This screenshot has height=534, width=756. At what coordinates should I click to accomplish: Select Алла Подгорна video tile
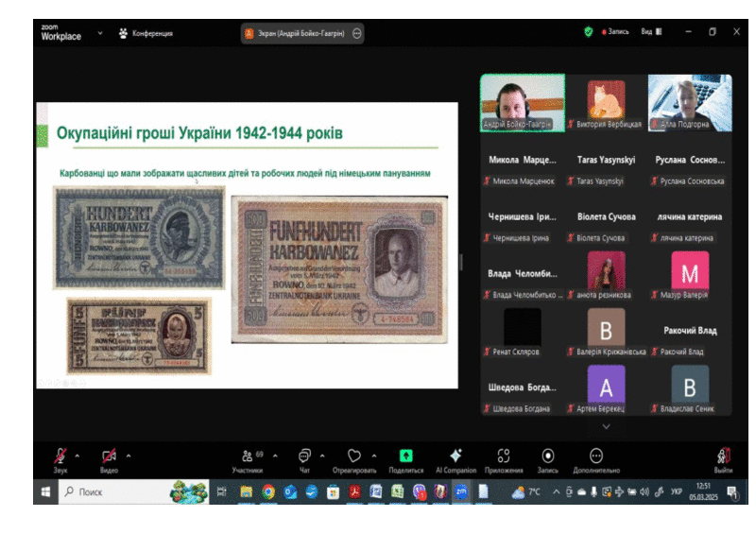point(690,103)
